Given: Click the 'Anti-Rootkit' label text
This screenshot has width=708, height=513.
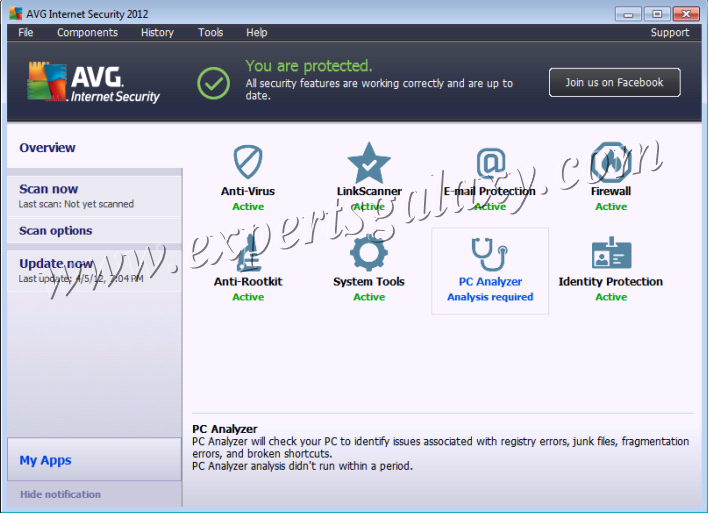Looking at the screenshot, I should (248, 281).
